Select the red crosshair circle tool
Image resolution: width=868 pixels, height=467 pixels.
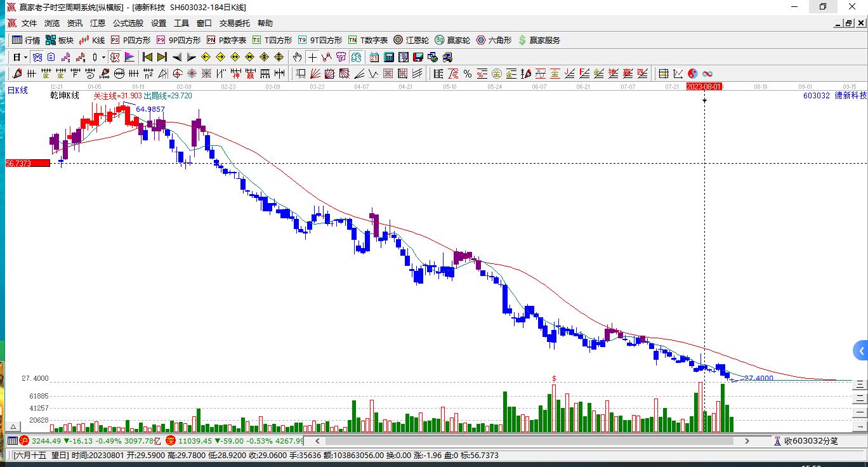178,74
